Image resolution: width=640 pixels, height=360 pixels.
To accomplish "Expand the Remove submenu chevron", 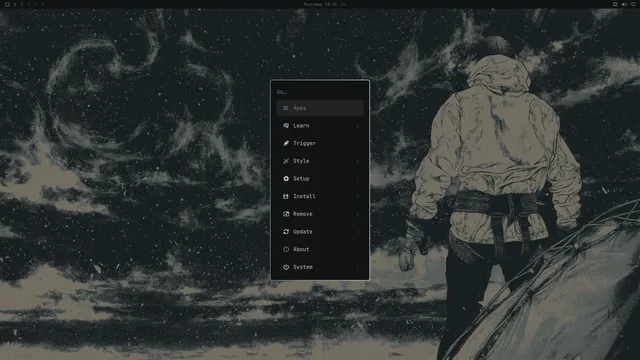I will [x=358, y=214].
